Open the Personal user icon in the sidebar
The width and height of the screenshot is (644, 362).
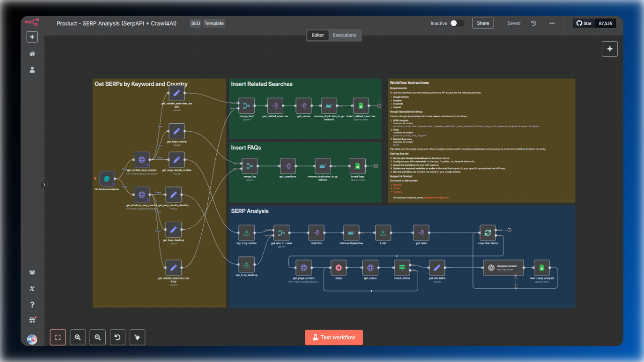(x=32, y=70)
